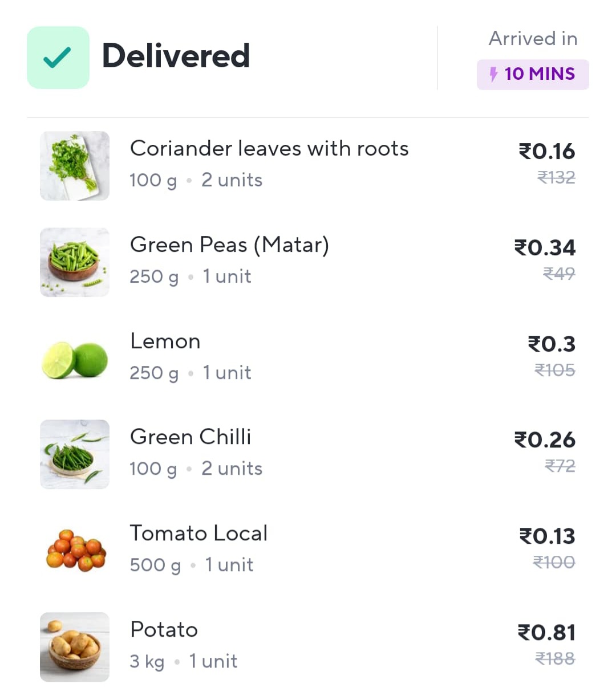Open the tomato product image
The height and width of the screenshot is (700, 616).
click(x=74, y=551)
